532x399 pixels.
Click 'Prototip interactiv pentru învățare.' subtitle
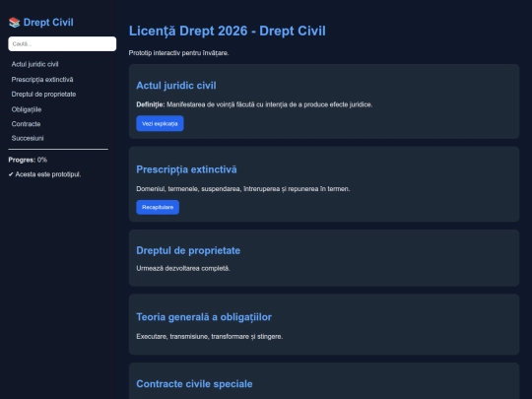pyautogui.click(x=178, y=53)
